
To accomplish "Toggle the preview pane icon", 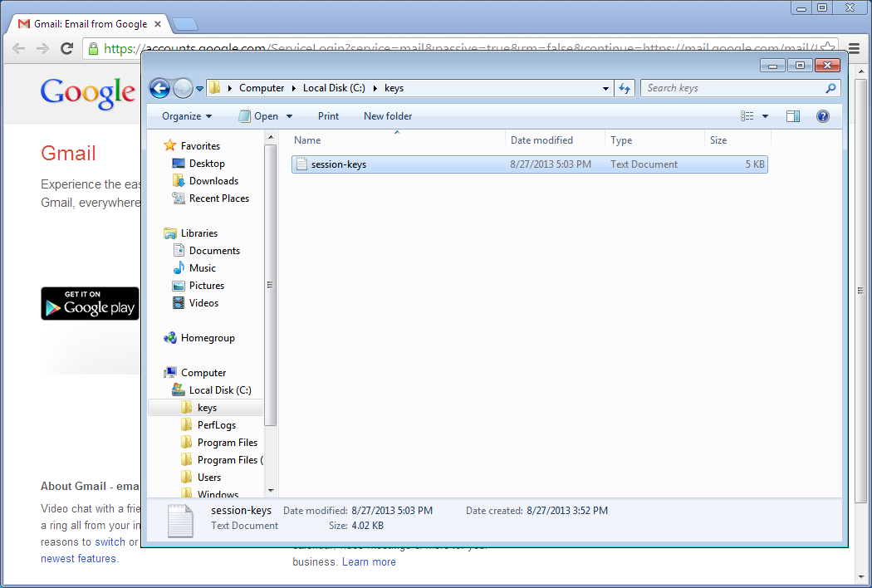I will click(793, 116).
